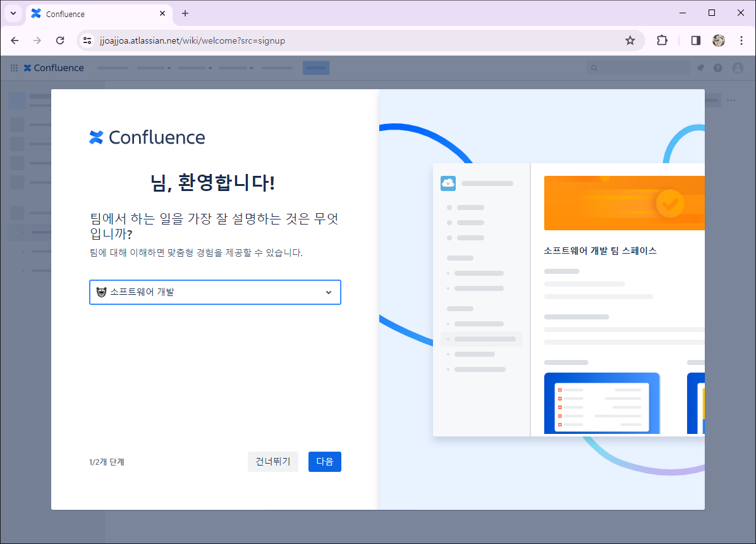Close the Confluence tab
The height and width of the screenshot is (544, 756).
pos(162,13)
